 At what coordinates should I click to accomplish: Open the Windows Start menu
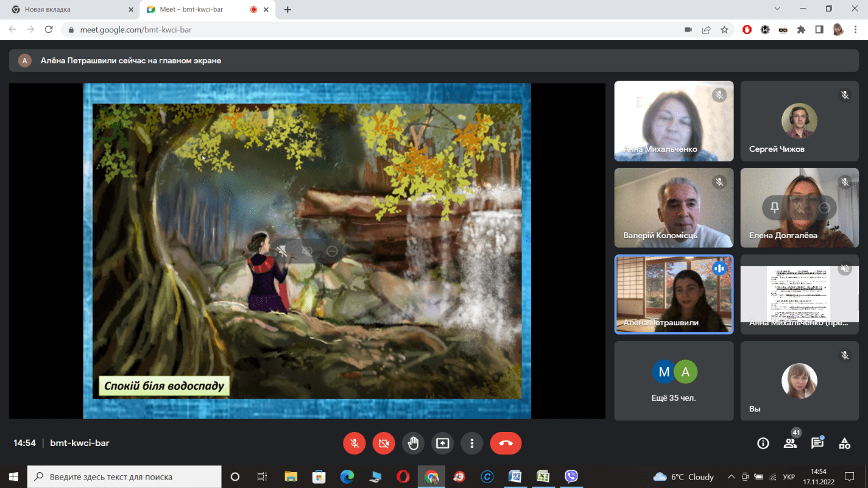coord(13,476)
